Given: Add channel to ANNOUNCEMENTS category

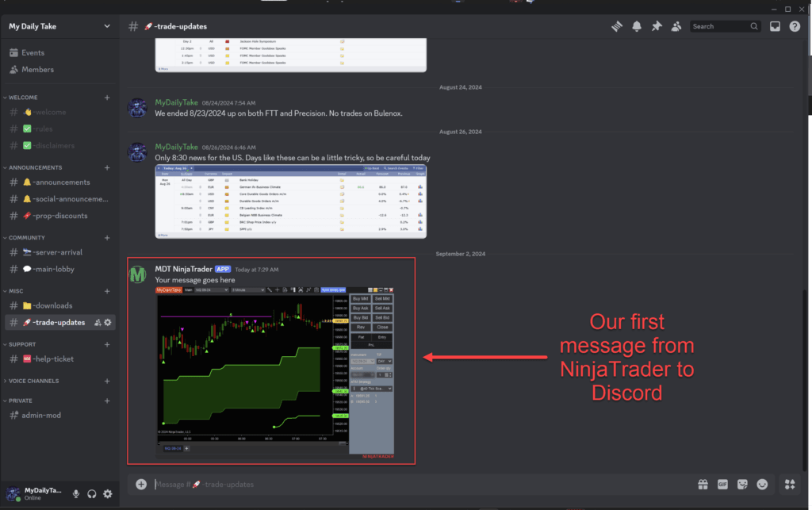Looking at the screenshot, I should point(107,168).
